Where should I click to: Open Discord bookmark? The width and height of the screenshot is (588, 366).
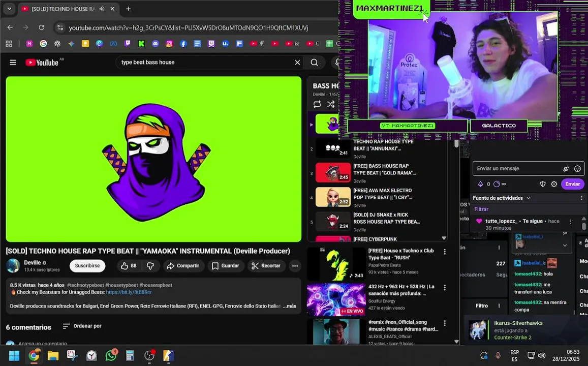(x=155, y=44)
